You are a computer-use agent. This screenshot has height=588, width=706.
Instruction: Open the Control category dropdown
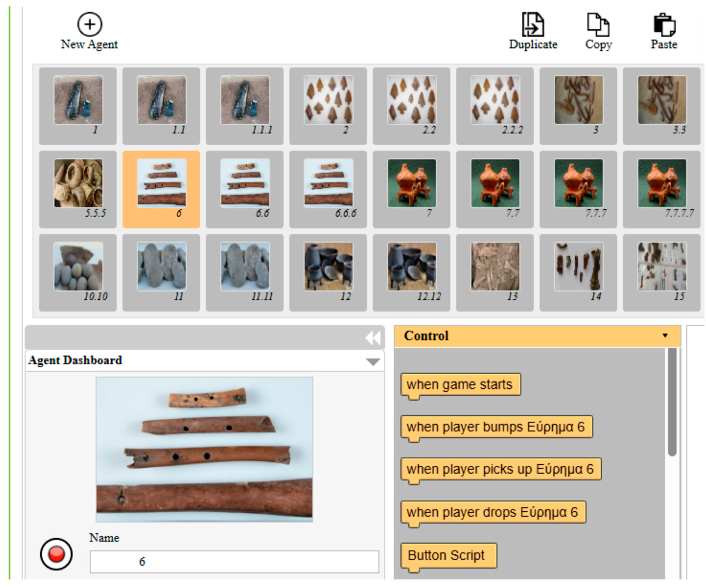coord(665,336)
